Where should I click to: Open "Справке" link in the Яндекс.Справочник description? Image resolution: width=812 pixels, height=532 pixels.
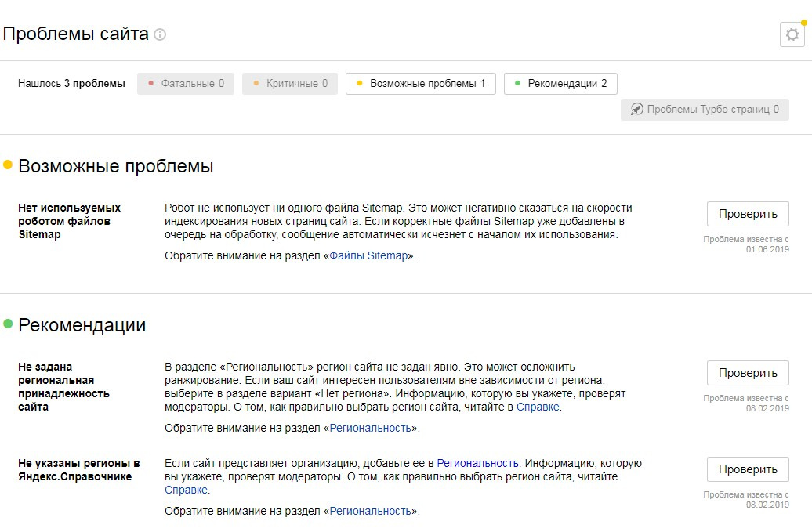186,490
